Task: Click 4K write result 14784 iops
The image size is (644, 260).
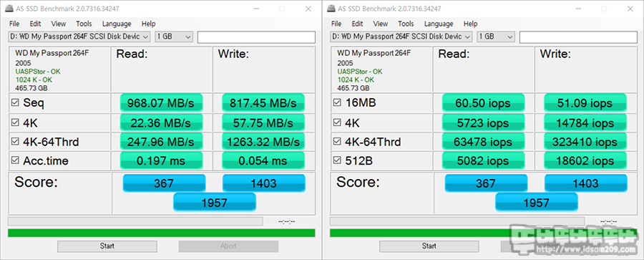Action: click(x=585, y=122)
